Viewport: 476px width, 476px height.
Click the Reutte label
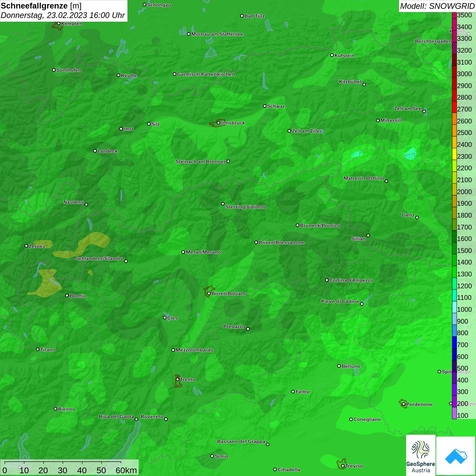pyautogui.click(x=129, y=75)
